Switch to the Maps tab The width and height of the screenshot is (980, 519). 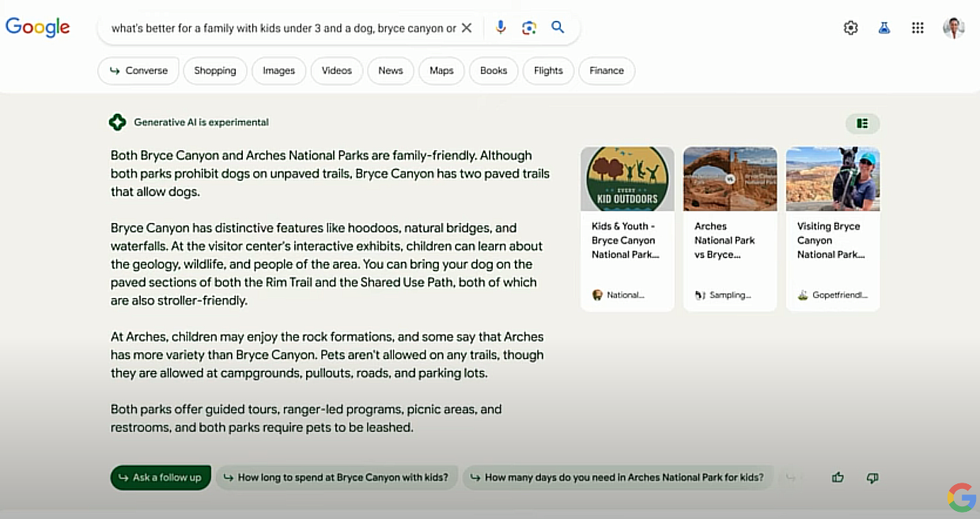(x=441, y=70)
